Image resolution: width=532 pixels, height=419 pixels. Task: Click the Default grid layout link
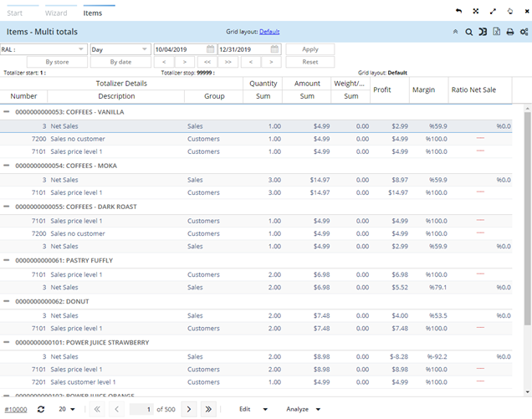click(269, 32)
